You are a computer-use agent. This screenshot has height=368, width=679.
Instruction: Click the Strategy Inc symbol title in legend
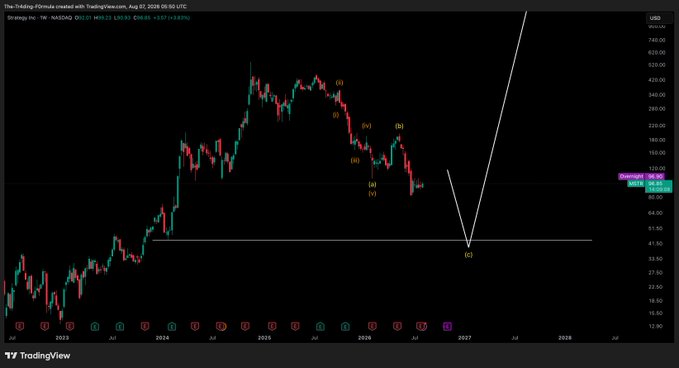(x=22, y=18)
